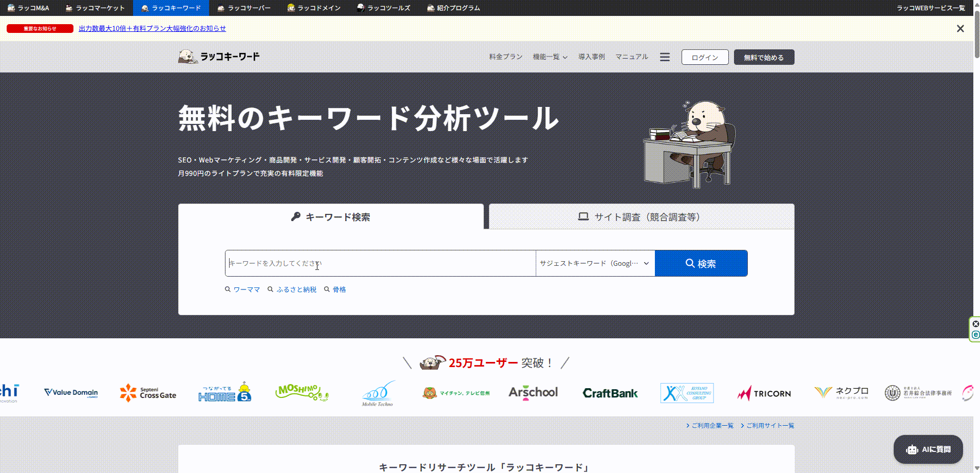Open the 紹介プログラム top bar link
Image resolution: width=980 pixels, height=473 pixels.
[454, 8]
